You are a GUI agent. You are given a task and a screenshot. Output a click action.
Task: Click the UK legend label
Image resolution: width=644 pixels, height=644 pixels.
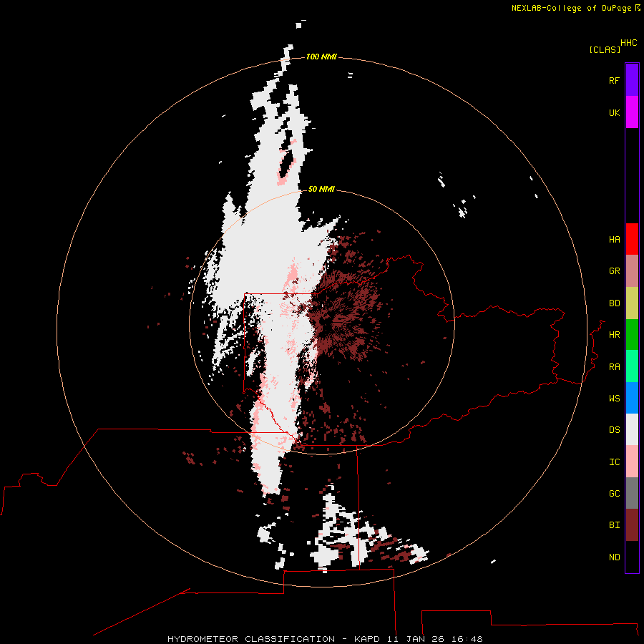[x=614, y=112]
